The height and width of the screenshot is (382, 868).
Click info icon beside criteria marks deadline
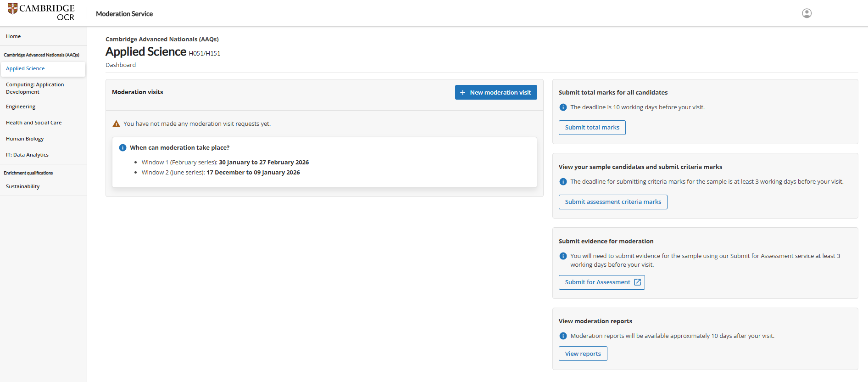coord(563,182)
